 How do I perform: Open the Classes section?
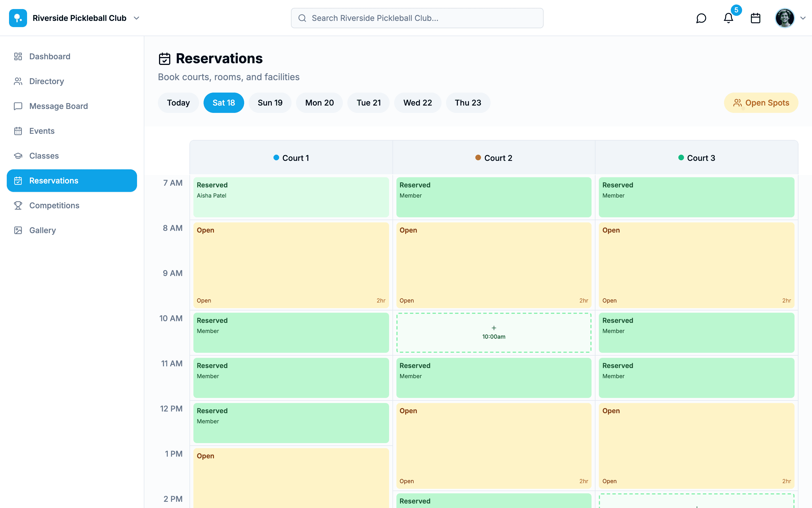click(72, 156)
